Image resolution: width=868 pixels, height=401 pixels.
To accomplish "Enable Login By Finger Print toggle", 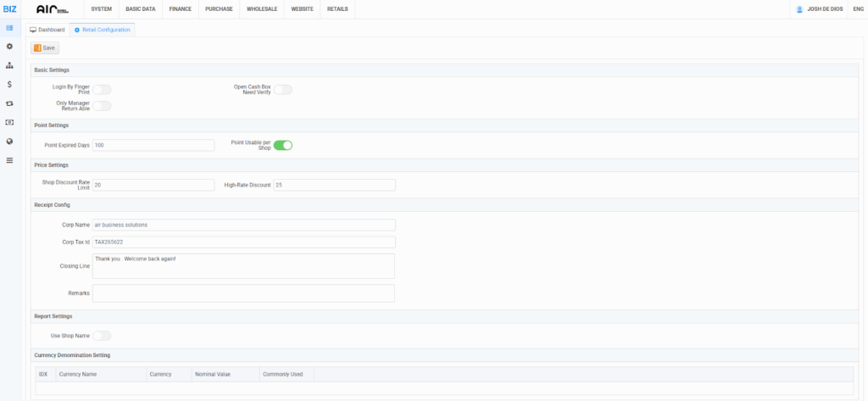I will 102,89.
